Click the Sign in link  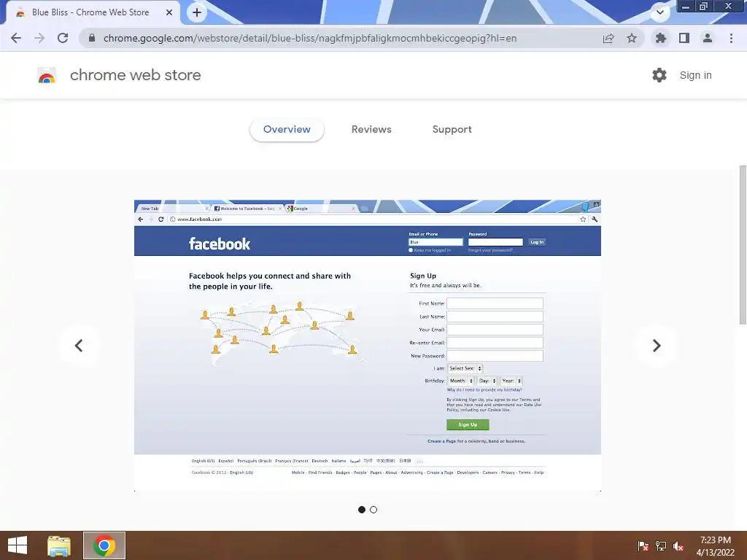(695, 75)
